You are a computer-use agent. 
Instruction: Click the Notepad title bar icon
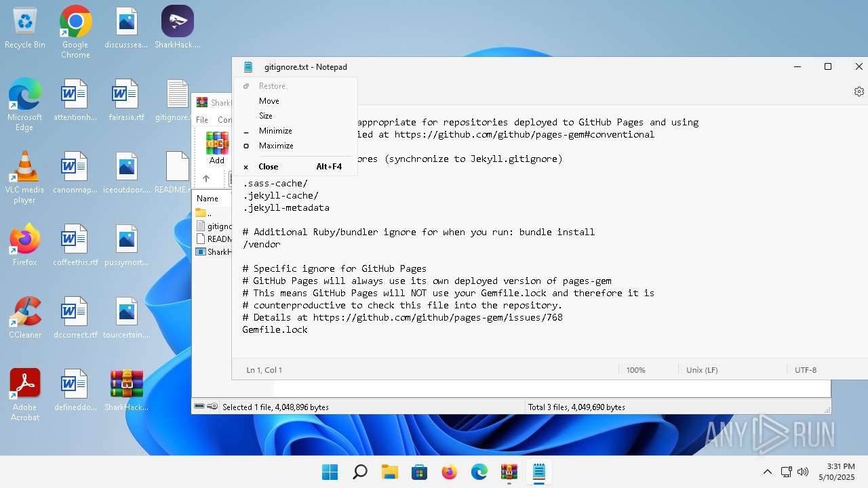248,67
